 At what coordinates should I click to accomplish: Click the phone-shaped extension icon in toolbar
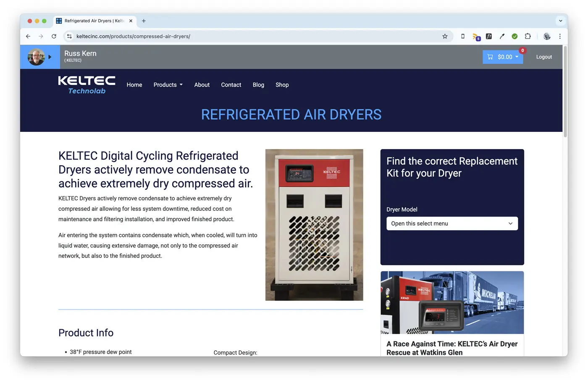coord(463,37)
